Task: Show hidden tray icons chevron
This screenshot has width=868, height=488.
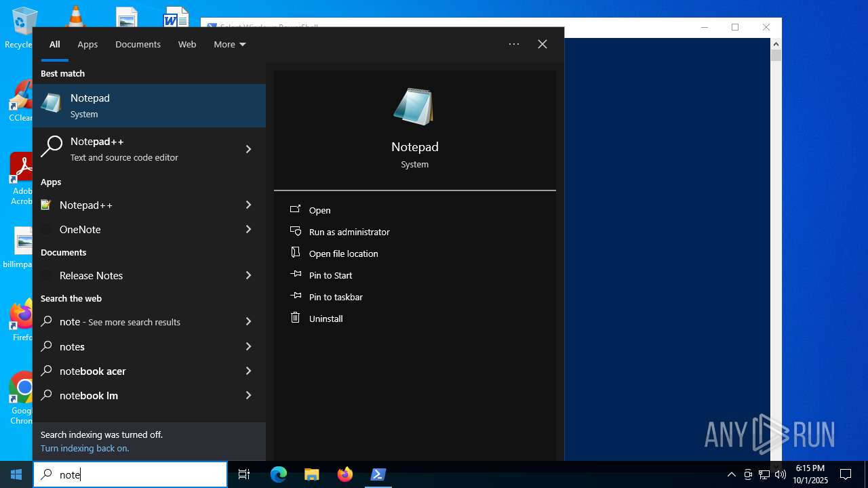Action: pos(731,474)
